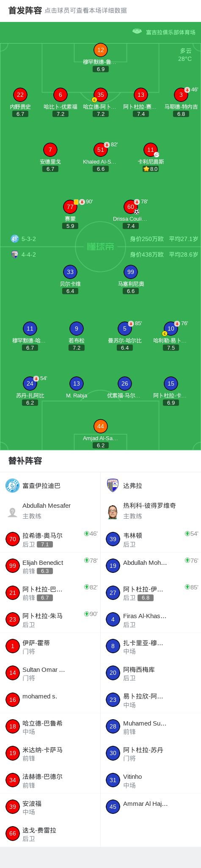This screenshot has height=868, width=201.
Task: Click the 5-3-2 formation label
Action: [x=29, y=239]
